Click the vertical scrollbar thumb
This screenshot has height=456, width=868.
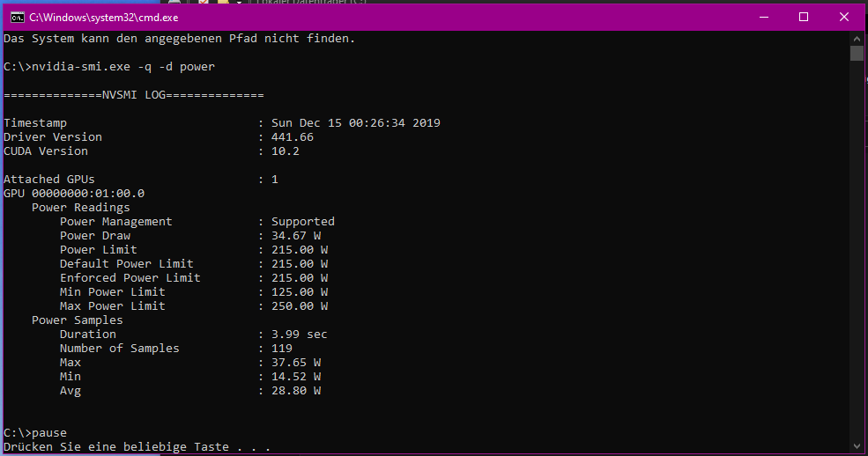pos(857,54)
